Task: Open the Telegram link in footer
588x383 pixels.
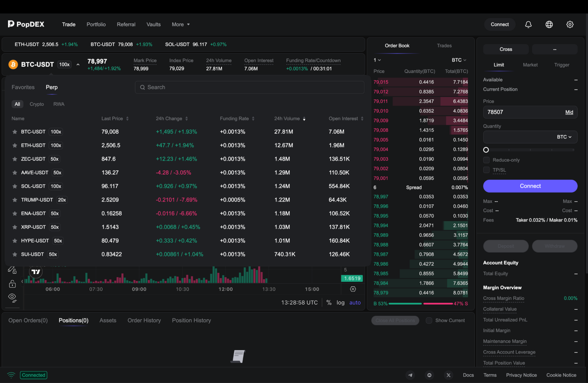Action: pyautogui.click(x=410, y=375)
